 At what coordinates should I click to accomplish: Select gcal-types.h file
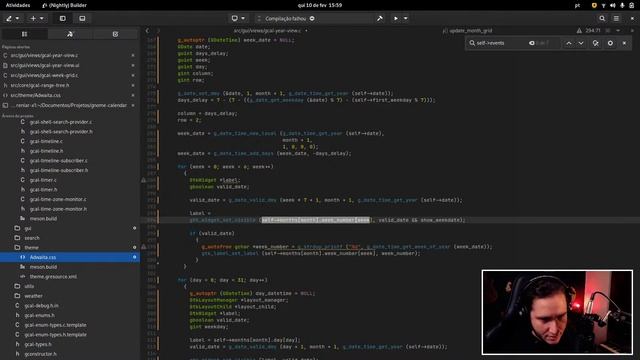tap(38, 344)
